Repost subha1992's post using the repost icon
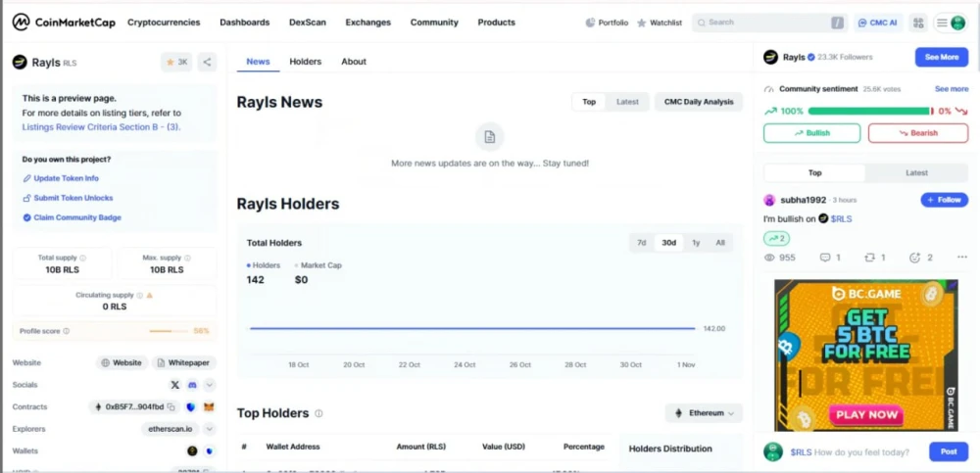The height and width of the screenshot is (473, 980). coord(868,258)
